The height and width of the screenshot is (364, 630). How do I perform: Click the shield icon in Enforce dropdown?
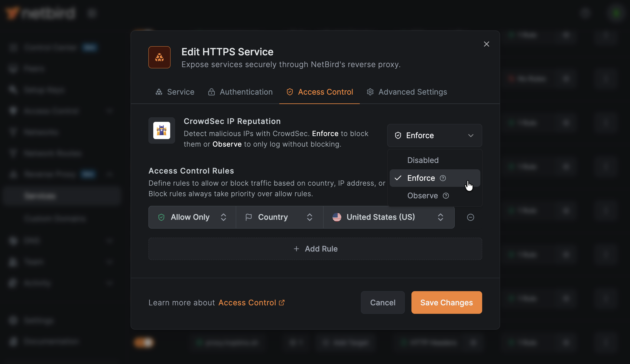(398, 135)
